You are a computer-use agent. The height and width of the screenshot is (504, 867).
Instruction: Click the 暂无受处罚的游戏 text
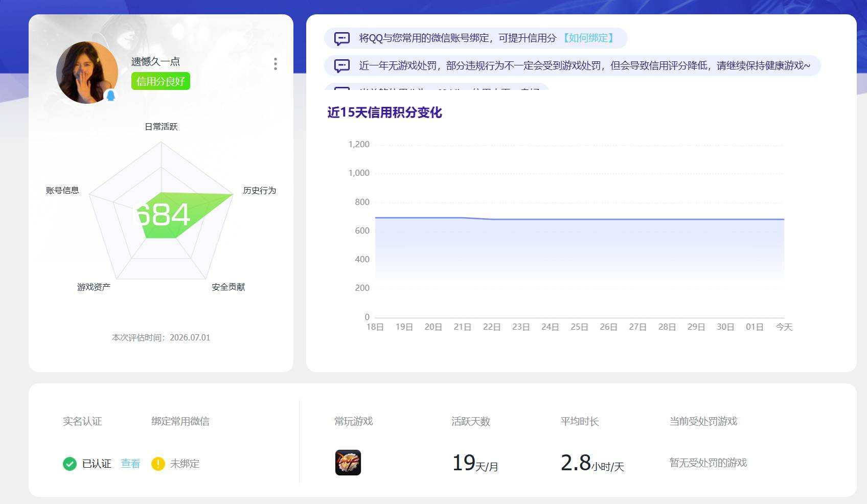click(x=708, y=463)
